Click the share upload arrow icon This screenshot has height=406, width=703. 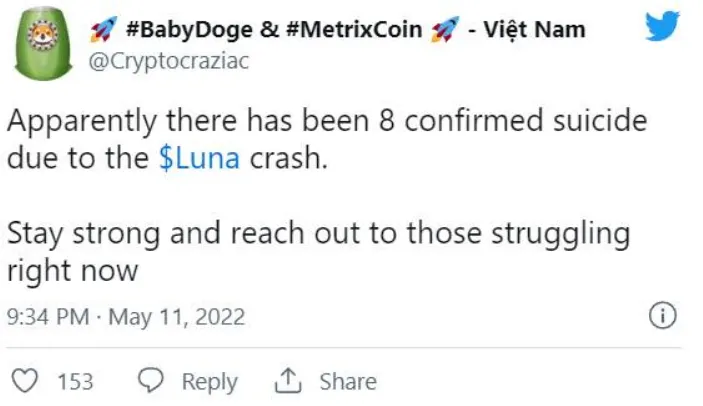click(288, 381)
